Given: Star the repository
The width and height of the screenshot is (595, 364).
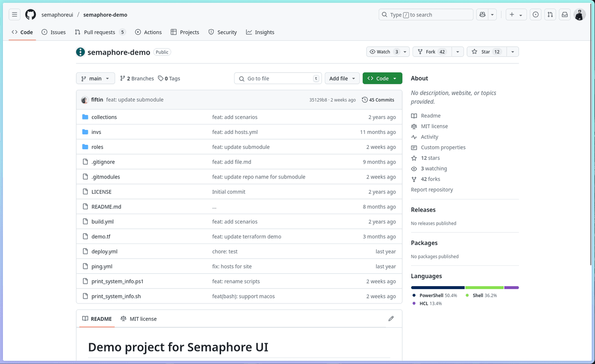Looking at the screenshot, I should pyautogui.click(x=486, y=52).
